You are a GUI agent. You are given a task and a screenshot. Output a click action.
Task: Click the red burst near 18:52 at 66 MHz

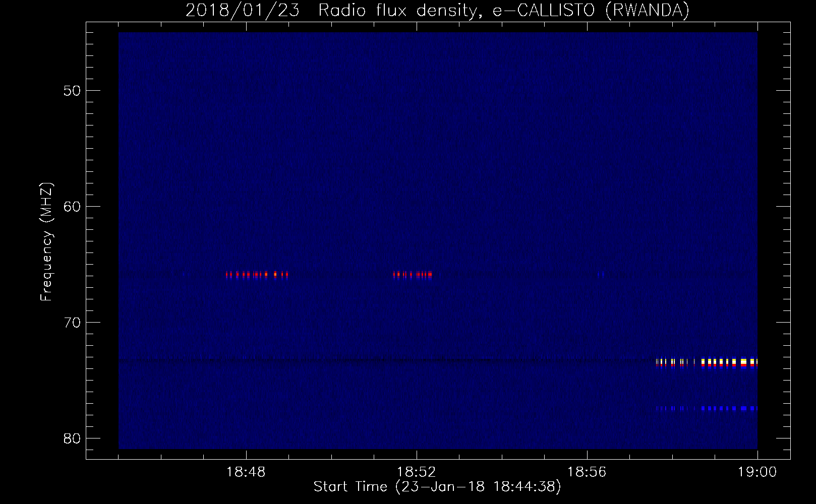413,275
